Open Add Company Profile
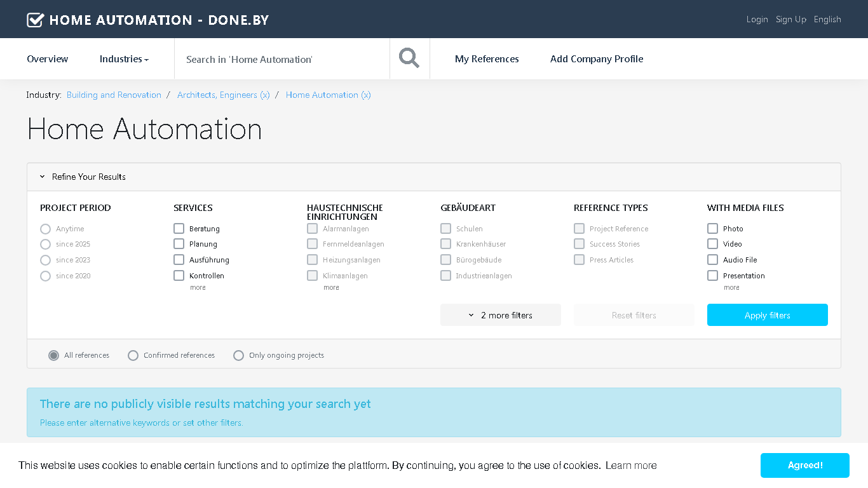Viewport: 868px width, 488px height. [x=597, y=59]
